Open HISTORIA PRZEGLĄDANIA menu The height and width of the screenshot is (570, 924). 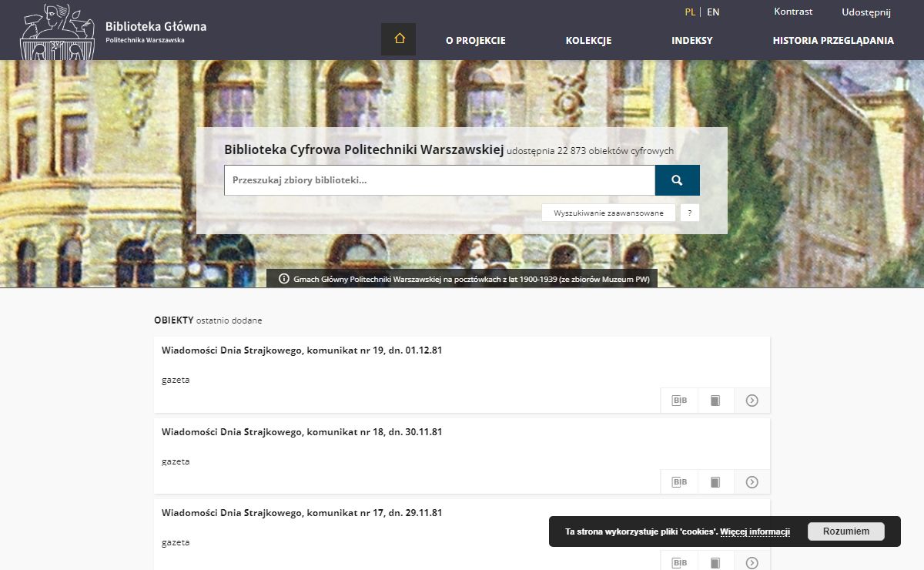(x=833, y=41)
